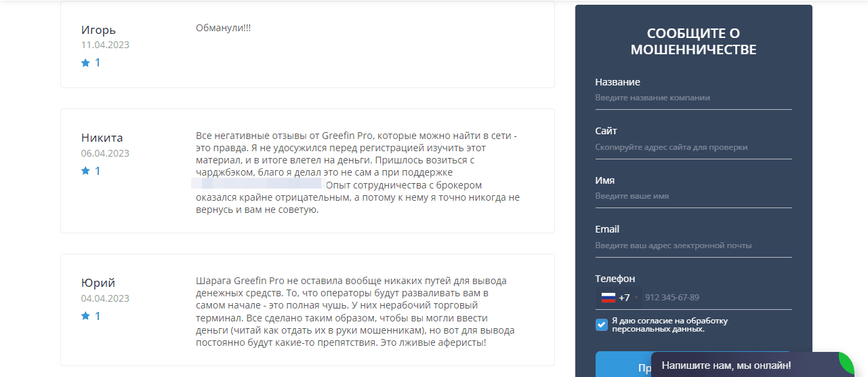868x377 pixels.
Task: Open the +7 country code dropdown arrow
Action: coord(636,298)
